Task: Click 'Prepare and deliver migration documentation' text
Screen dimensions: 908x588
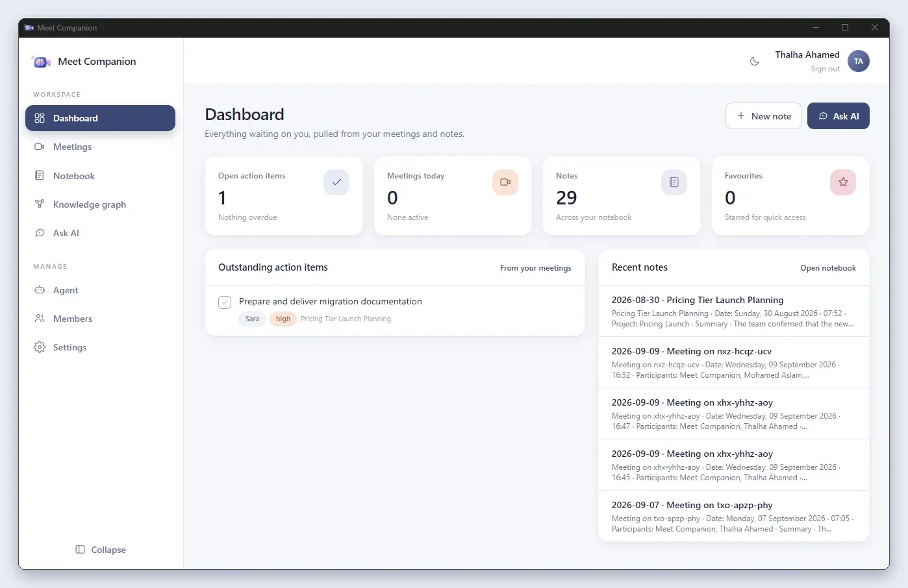Action: tap(331, 301)
